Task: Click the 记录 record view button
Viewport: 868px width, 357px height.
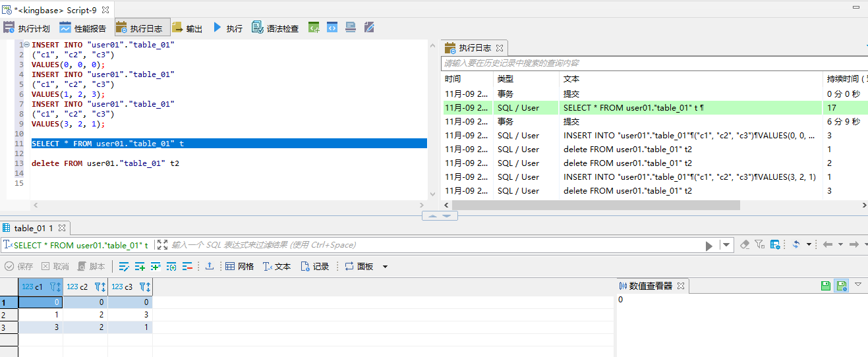Action: 315,267
